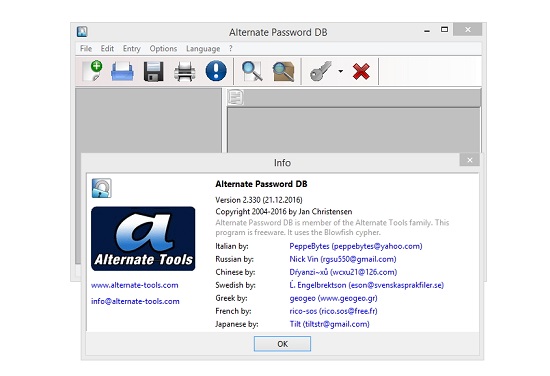Search entries with the magnifier icon
550x376 pixels.
[x=252, y=72]
